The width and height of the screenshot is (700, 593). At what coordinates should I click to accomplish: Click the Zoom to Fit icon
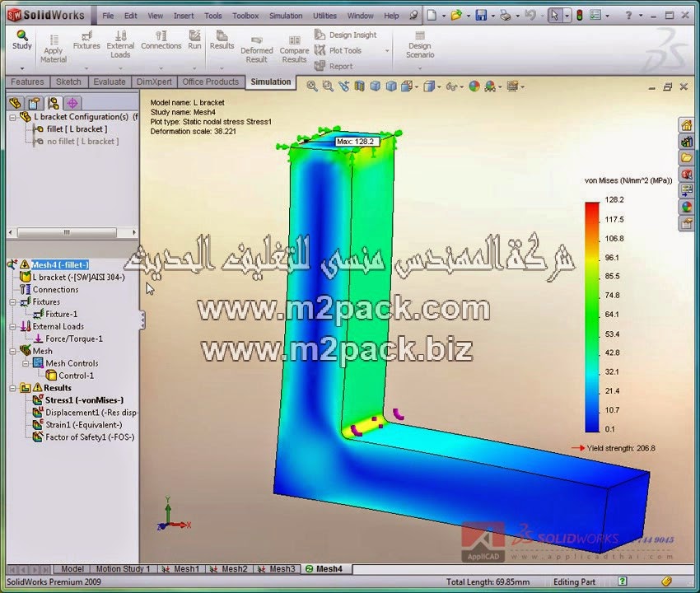click(312, 86)
